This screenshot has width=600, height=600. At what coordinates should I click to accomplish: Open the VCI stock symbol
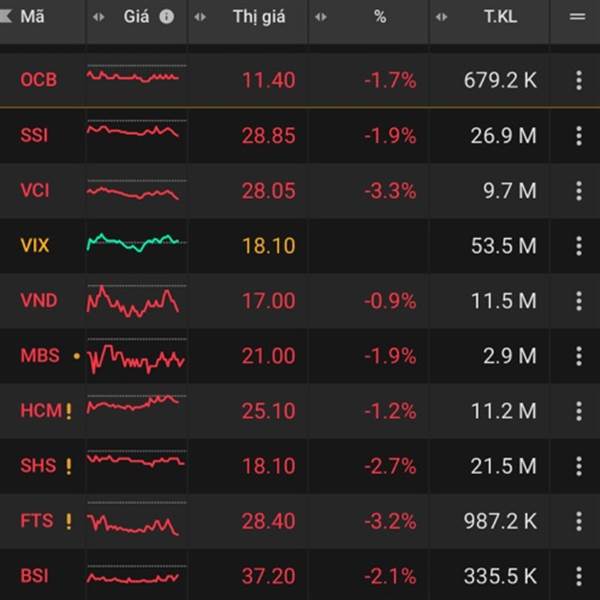click(37, 191)
